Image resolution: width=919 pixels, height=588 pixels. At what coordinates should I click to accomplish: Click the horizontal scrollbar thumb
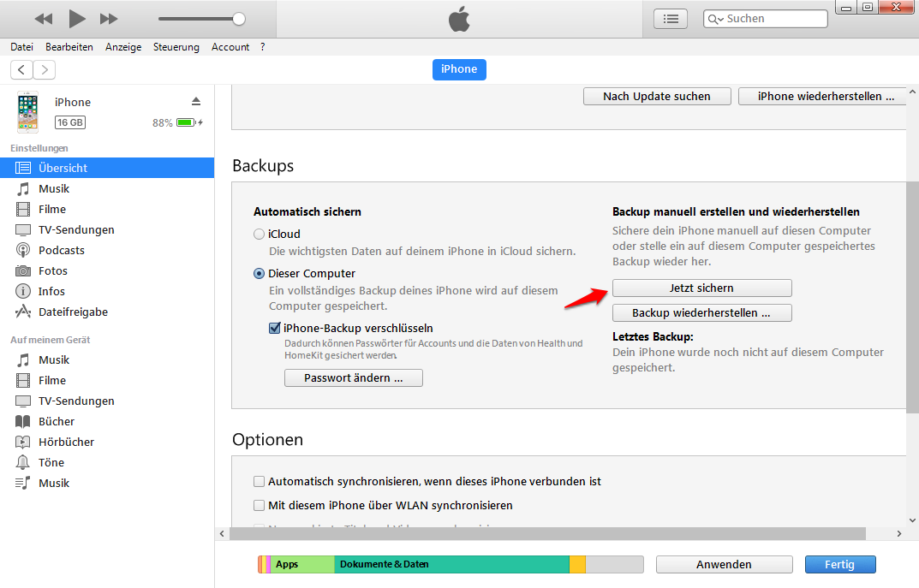[547, 533]
